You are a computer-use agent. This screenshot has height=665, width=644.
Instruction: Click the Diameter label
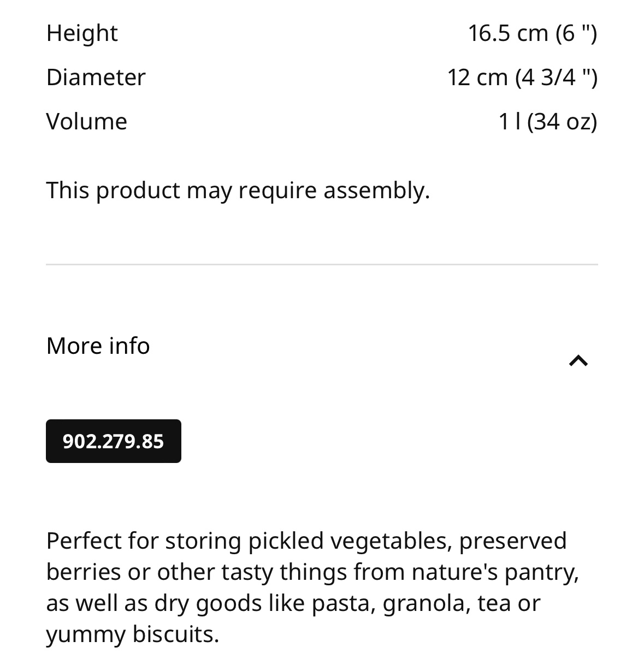point(96,77)
